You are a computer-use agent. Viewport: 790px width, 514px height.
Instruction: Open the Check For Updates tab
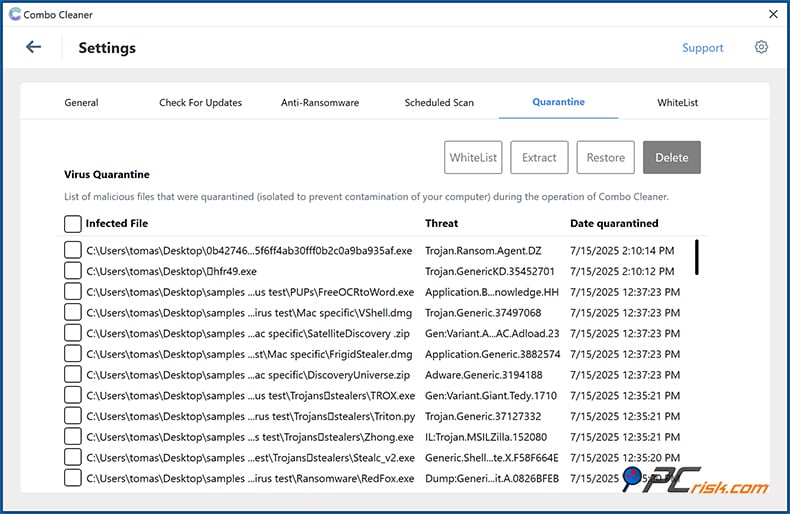click(x=200, y=103)
